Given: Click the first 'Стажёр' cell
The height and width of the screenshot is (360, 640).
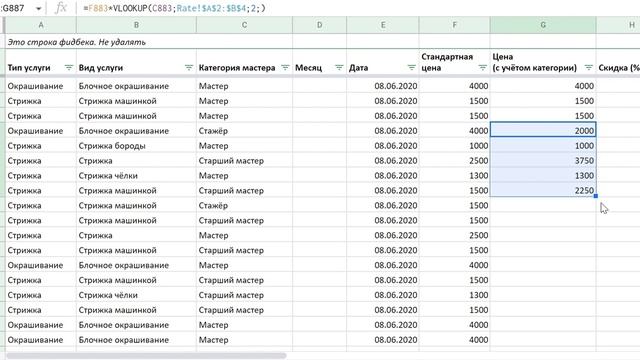Looking at the screenshot, I should pyautogui.click(x=244, y=131).
